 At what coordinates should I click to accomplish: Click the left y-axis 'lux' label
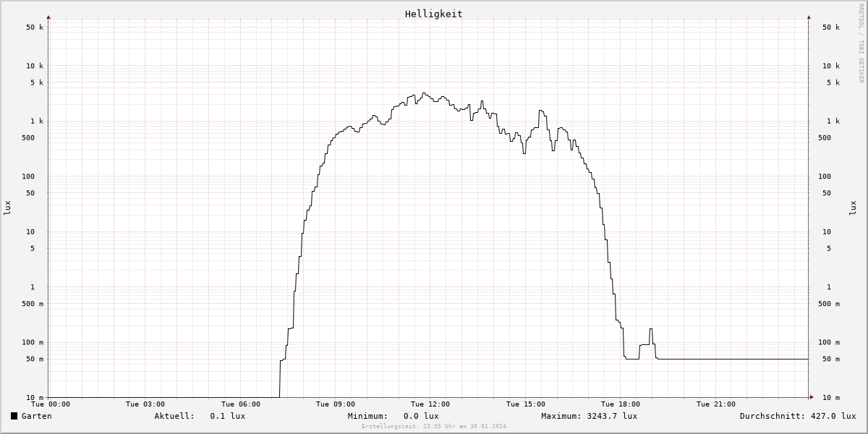point(7,208)
